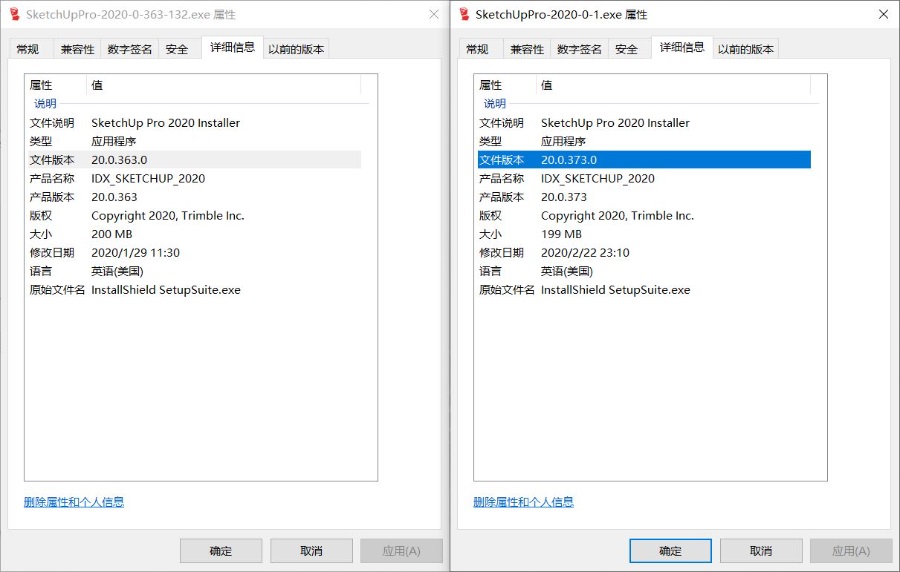Screen dimensions: 900x572
Task: Click SketchUp icon in left window title bar
Action: [14, 14]
